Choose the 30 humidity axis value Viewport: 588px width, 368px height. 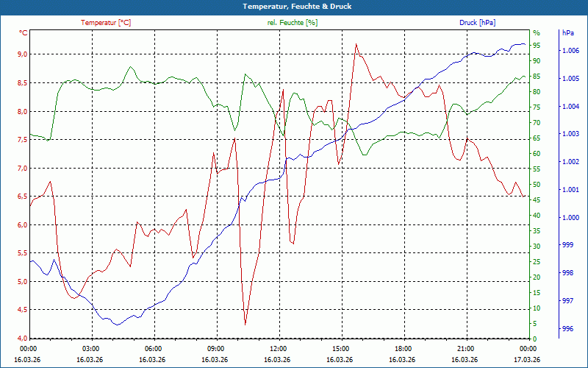(537, 247)
